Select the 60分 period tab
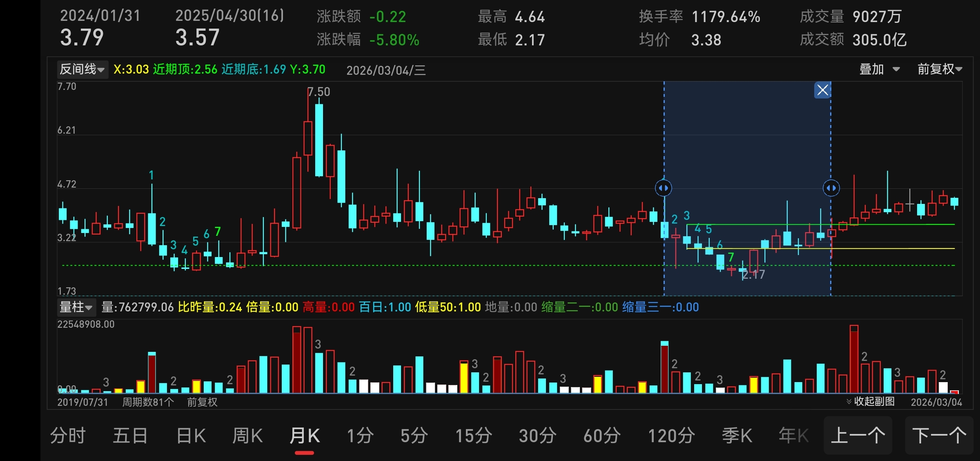The width and height of the screenshot is (980, 461). click(602, 435)
